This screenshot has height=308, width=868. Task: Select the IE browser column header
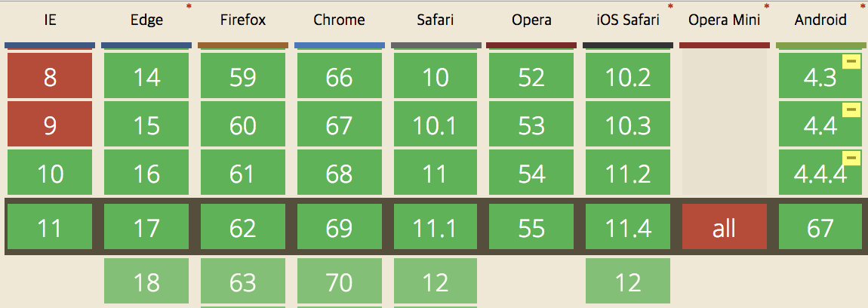pos(50,20)
